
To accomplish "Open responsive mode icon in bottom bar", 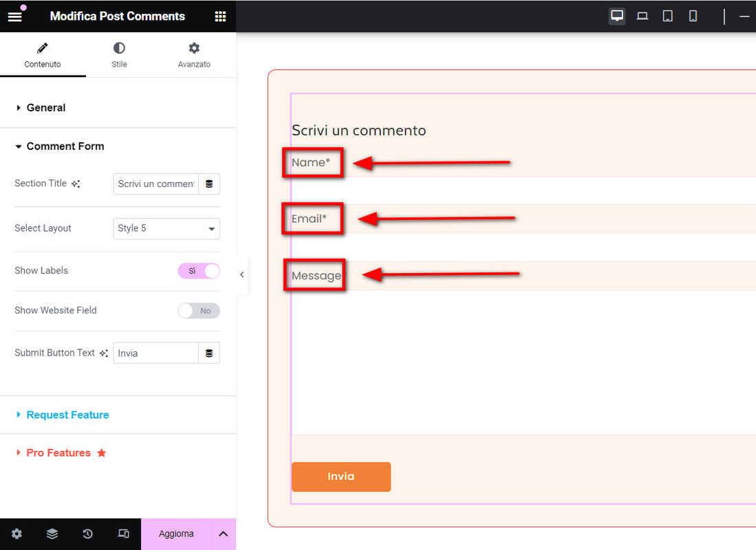I will (x=123, y=534).
